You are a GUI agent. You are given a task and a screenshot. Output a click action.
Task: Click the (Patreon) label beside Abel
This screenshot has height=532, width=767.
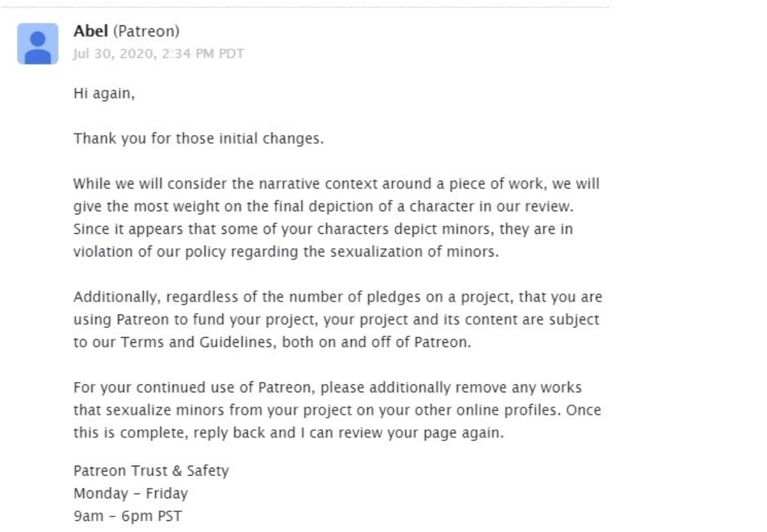146,31
